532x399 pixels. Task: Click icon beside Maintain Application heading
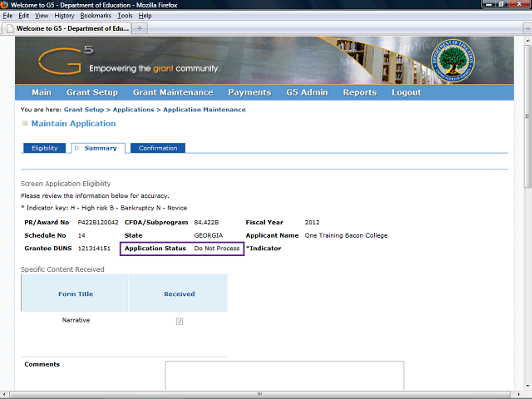click(x=25, y=123)
